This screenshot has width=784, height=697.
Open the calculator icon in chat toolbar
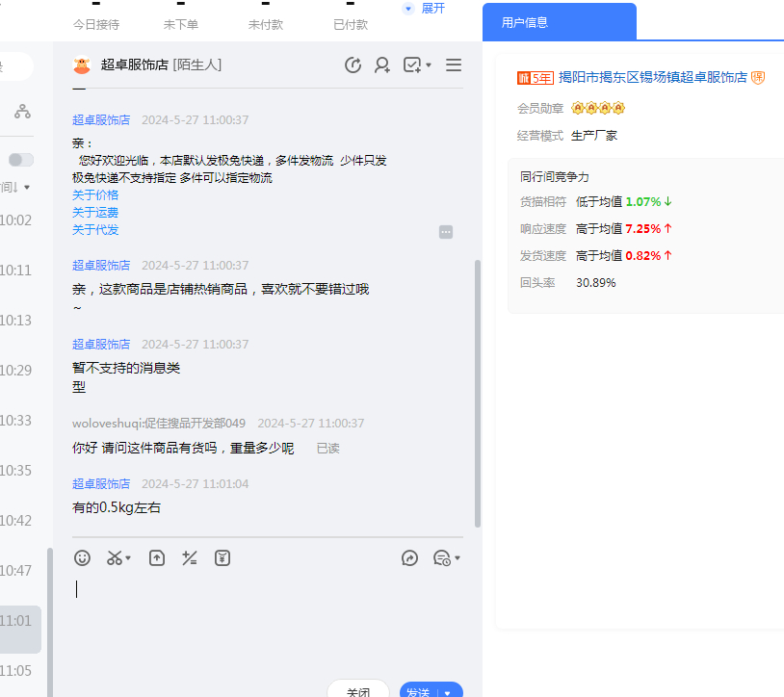(x=190, y=557)
